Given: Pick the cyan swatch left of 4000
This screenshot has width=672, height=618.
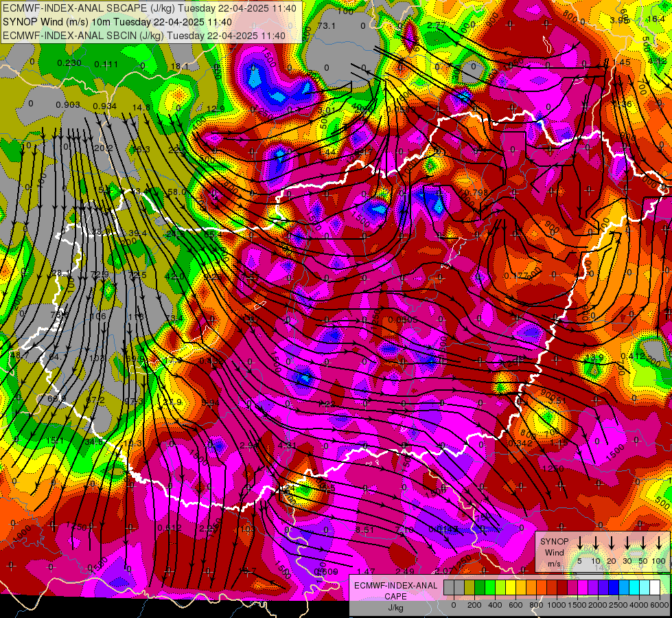Looking at the screenshot, I should pos(634,587).
